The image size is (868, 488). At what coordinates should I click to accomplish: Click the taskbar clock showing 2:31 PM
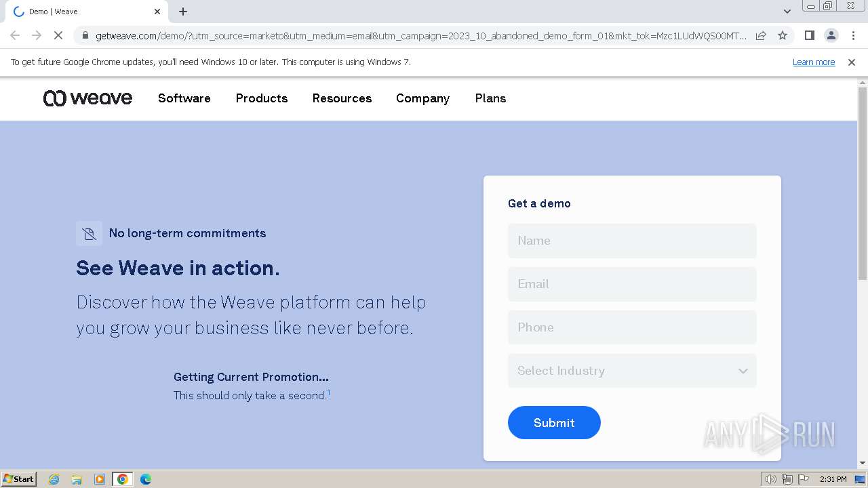tap(833, 479)
